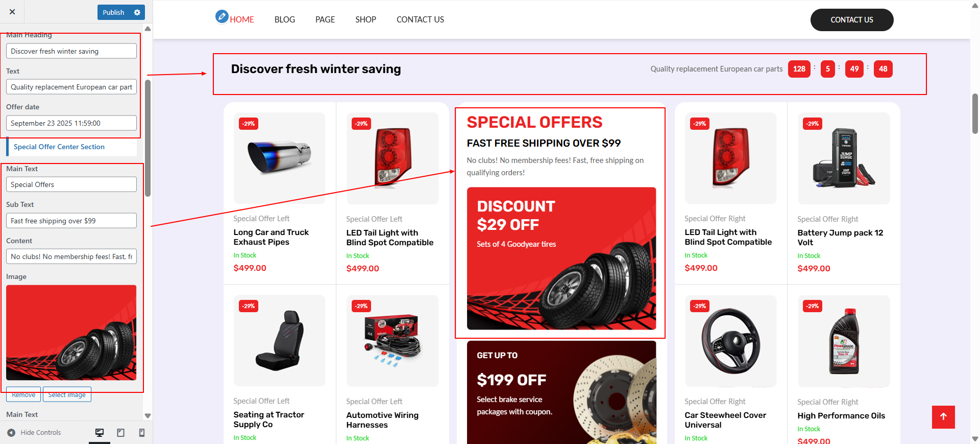The height and width of the screenshot is (444, 980).
Task: Open publish settings gear icon
Action: (137, 12)
